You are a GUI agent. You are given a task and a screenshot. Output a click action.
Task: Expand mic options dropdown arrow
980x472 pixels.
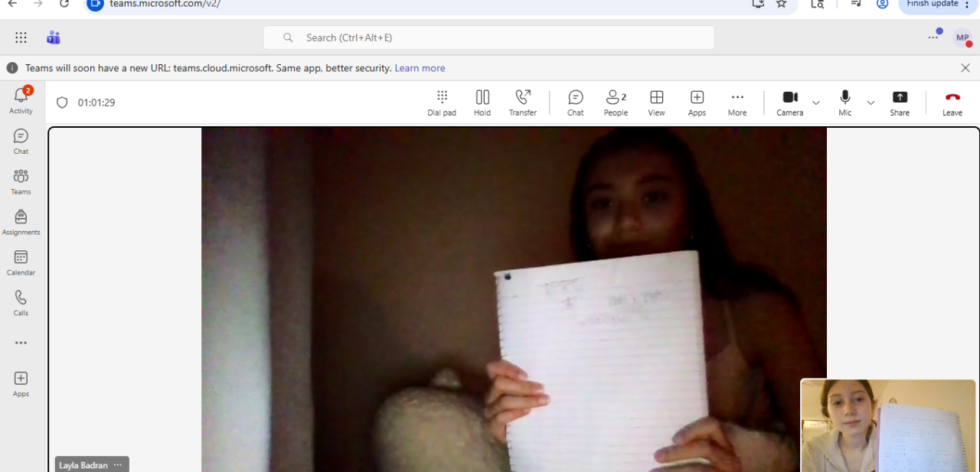pos(871,103)
